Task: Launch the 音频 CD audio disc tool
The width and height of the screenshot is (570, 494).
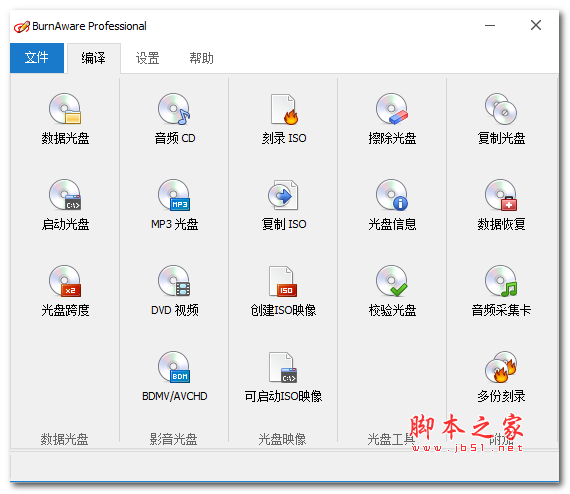Action: click(174, 119)
